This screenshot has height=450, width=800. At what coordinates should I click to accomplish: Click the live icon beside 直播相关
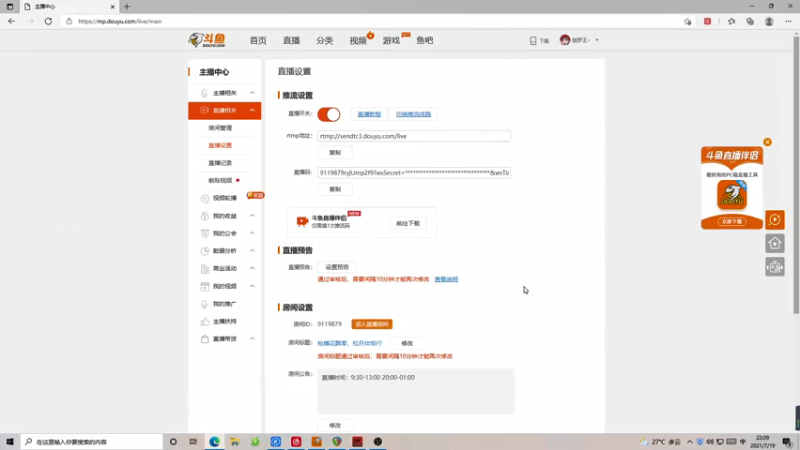pos(205,110)
